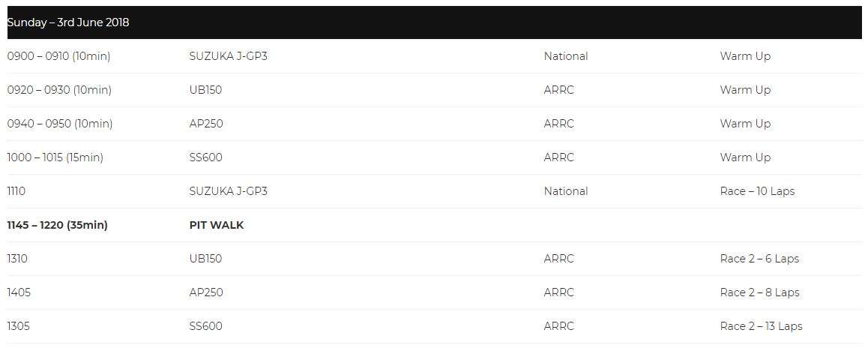This screenshot has width=868, height=348.
Task: Select the 0900 – 0910 (10min) time cell
Action: [x=58, y=56]
